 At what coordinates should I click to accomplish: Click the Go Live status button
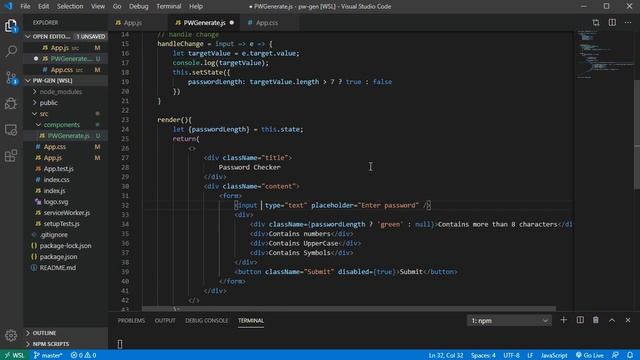coord(589,355)
